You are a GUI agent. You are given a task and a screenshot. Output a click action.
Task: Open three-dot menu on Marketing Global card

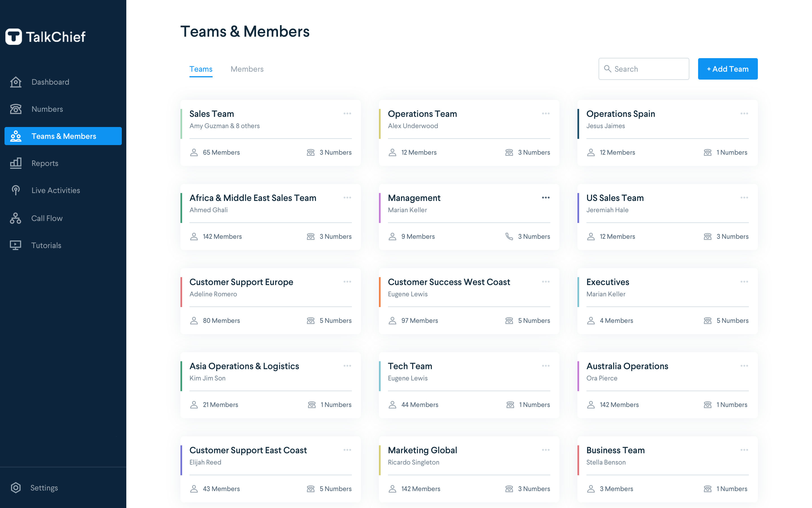(546, 450)
